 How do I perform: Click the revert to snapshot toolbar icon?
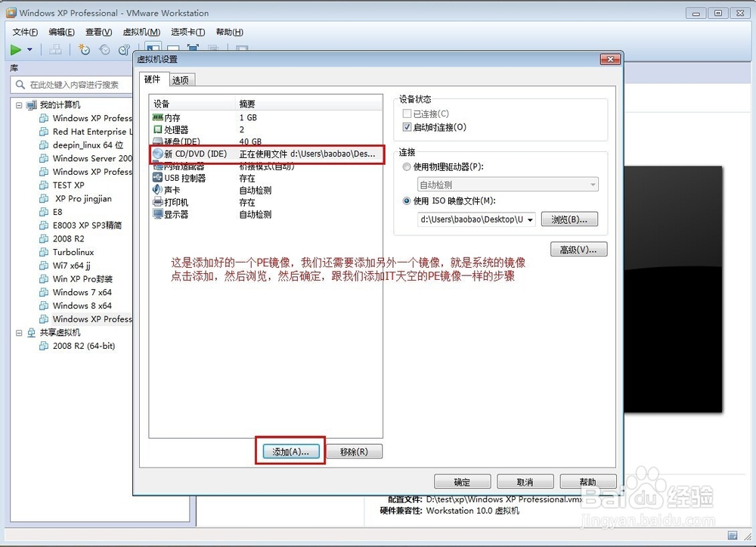(x=104, y=50)
